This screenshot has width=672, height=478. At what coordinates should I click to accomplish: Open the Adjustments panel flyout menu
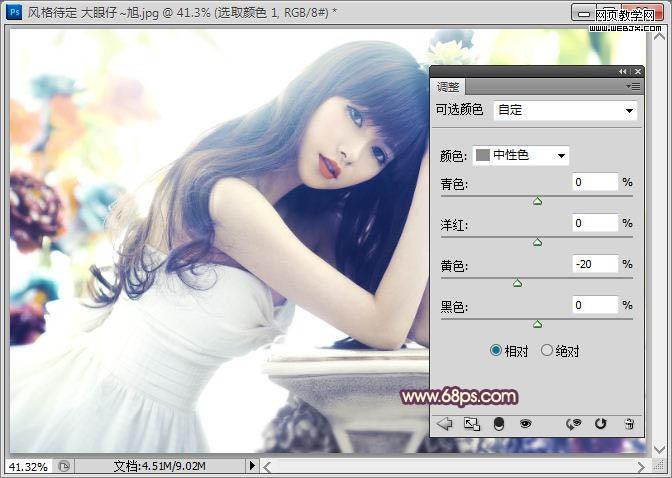point(635,87)
